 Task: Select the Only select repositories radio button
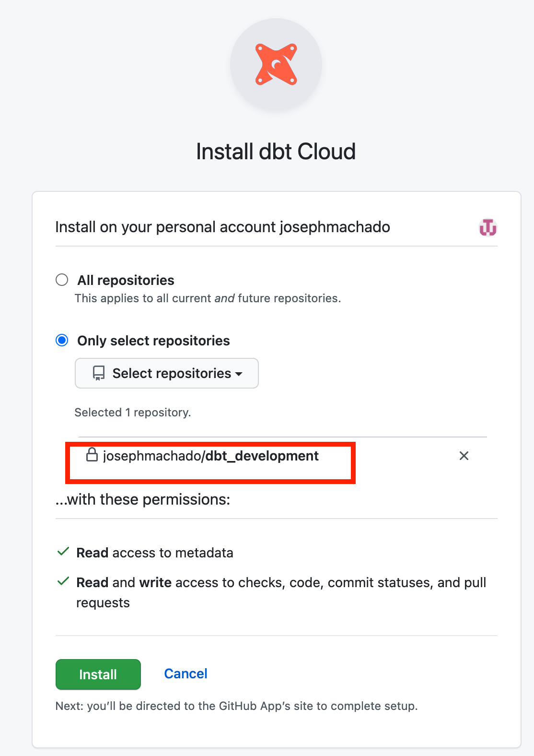pos(62,340)
